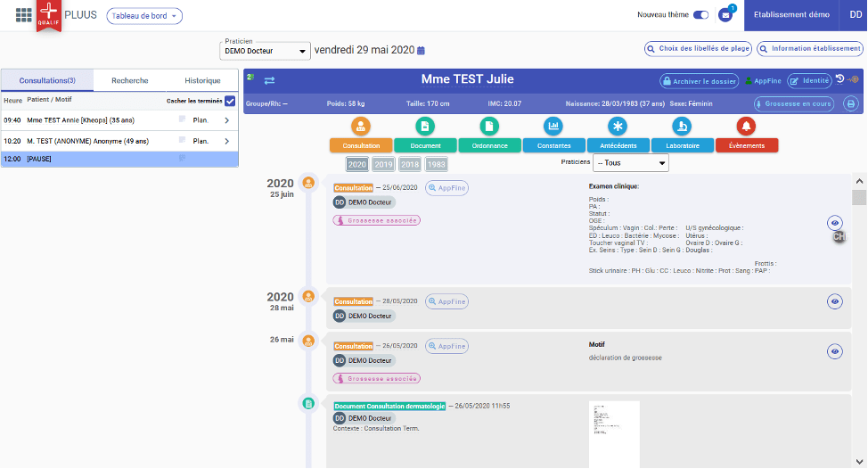Click the swap patient arrows icon
Viewport: 868px width, 469px height.
pyautogui.click(x=269, y=80)
